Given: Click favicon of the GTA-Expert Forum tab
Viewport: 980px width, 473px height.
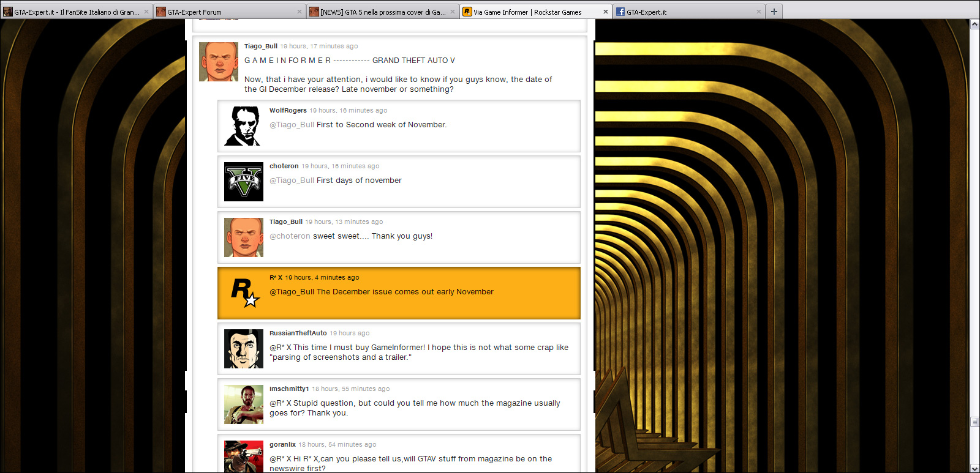Looking at the screenshot, I should click(x=160, y=12).
